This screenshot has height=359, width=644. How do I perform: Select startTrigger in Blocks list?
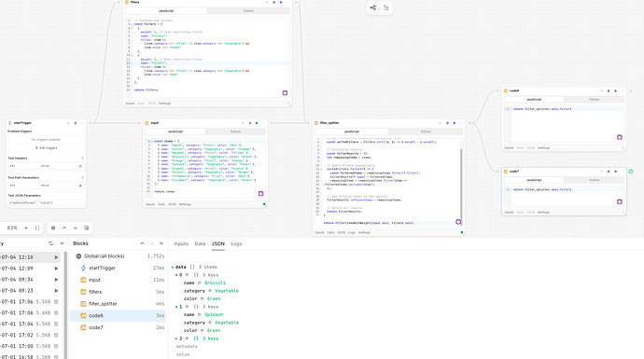click(x=118, y=268)
